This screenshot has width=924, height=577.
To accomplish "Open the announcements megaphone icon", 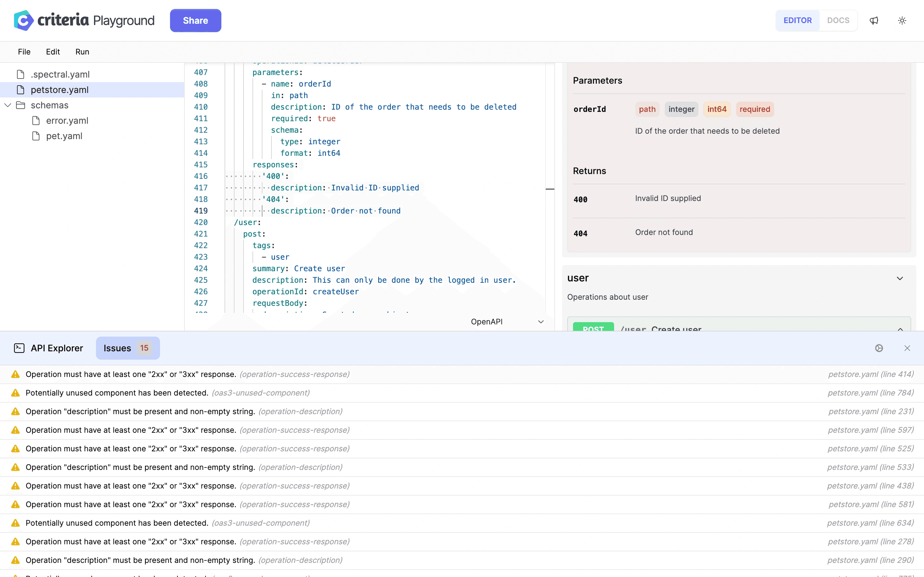I will coord(874,20).
